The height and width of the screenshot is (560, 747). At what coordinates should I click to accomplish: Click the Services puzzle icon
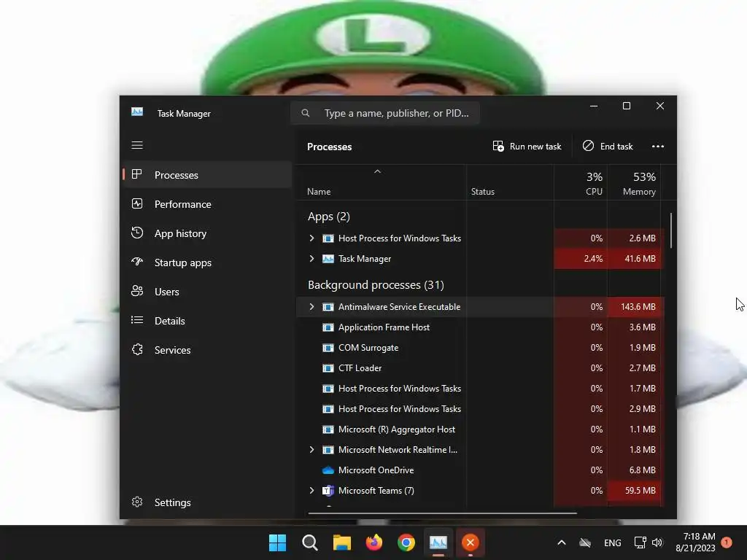(137, 349)
